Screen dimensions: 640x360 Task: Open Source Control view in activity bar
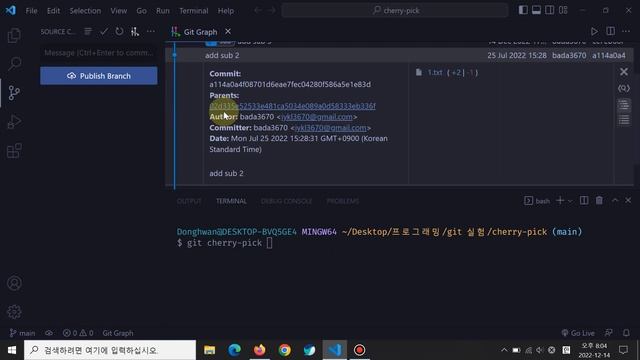tap(14, 93)
